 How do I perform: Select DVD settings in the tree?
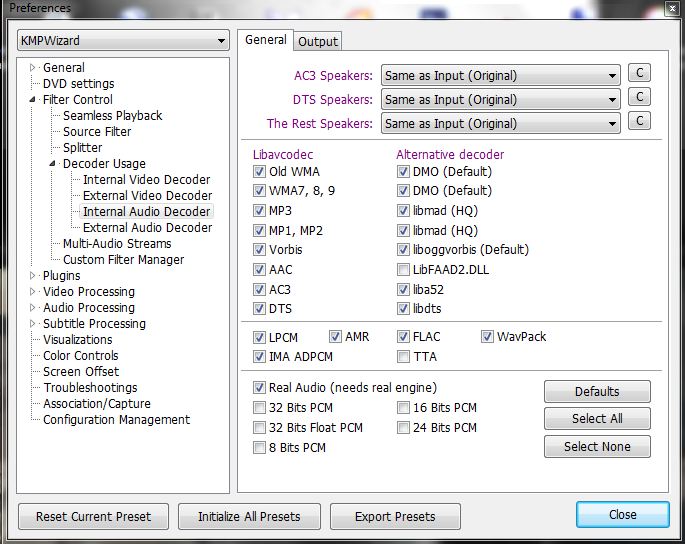point(79,83)
